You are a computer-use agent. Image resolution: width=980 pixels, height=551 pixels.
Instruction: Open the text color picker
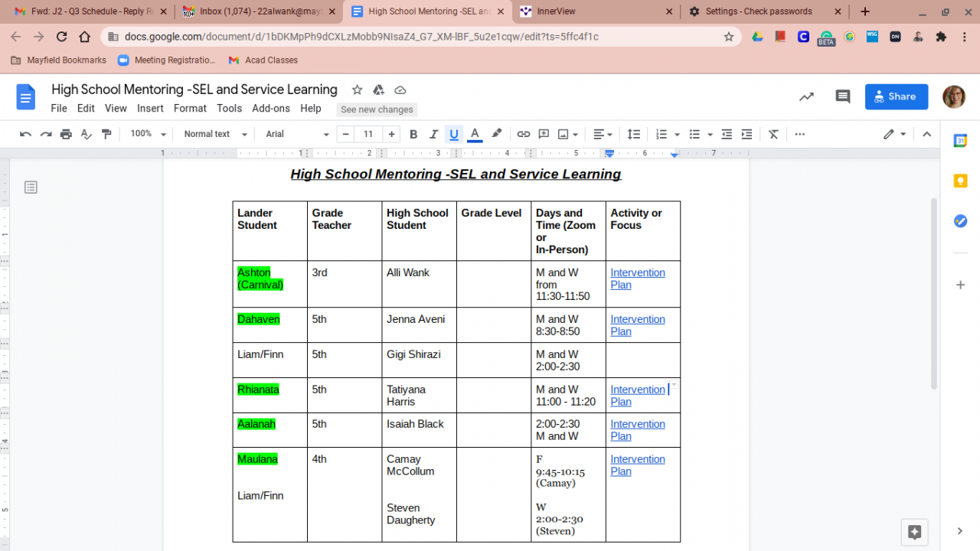475,134
